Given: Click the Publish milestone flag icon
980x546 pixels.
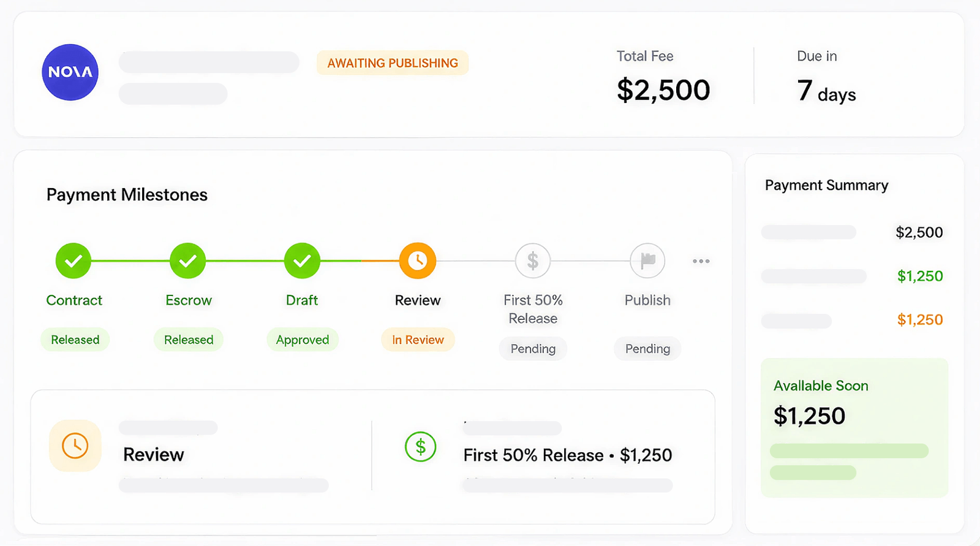Looking at the screenshot, I should tap(647, 261).
